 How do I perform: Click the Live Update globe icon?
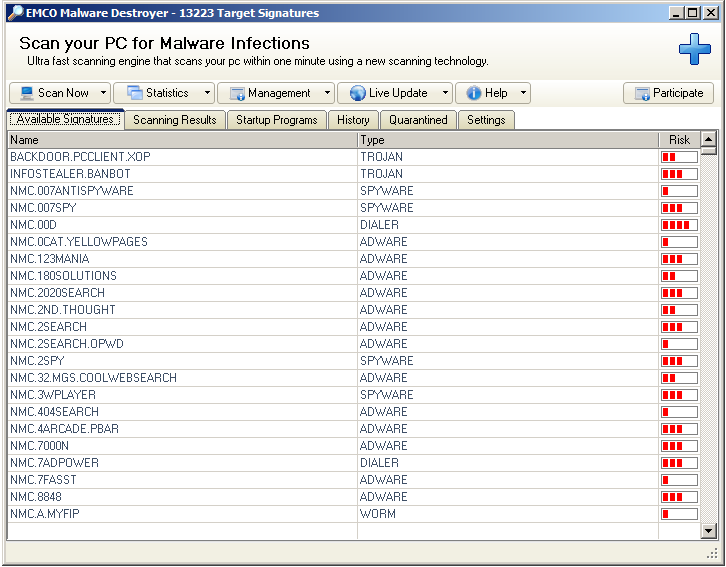pyautogui.click(x=357, y=93)
